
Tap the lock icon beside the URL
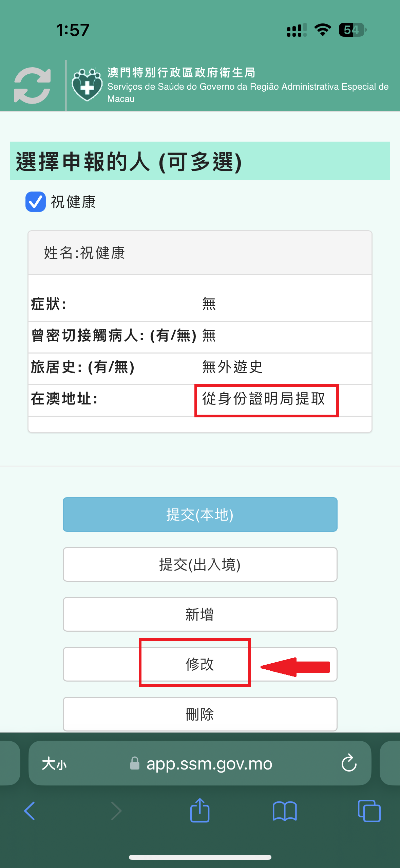[135, 763]
